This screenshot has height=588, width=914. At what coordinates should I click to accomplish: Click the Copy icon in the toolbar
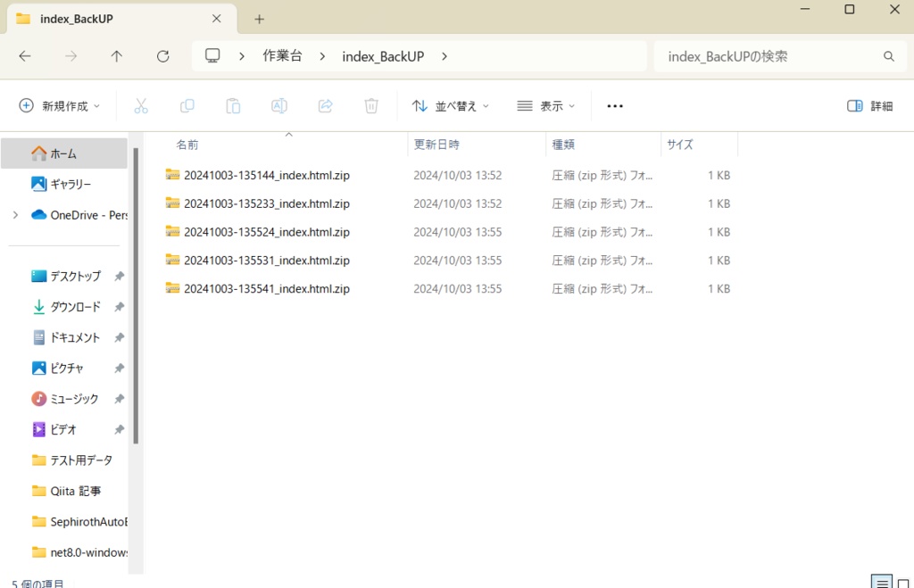coord(187,105)
